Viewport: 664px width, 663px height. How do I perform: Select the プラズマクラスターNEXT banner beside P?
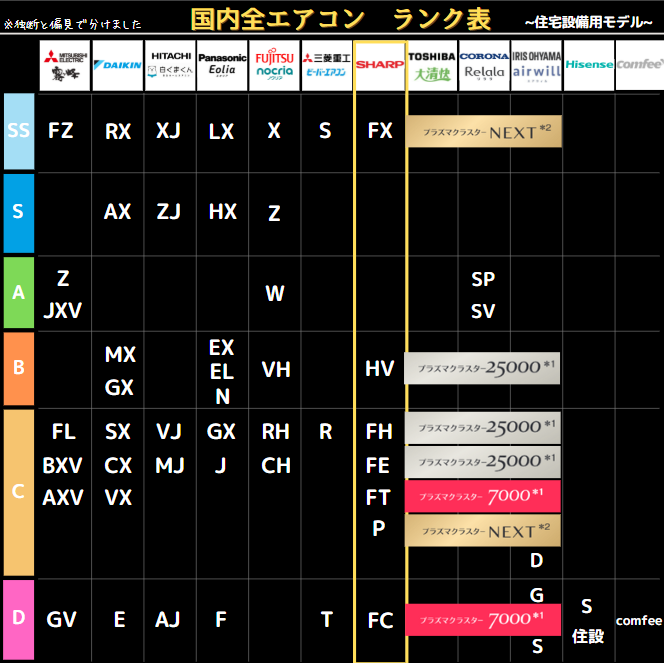(483, 530)
